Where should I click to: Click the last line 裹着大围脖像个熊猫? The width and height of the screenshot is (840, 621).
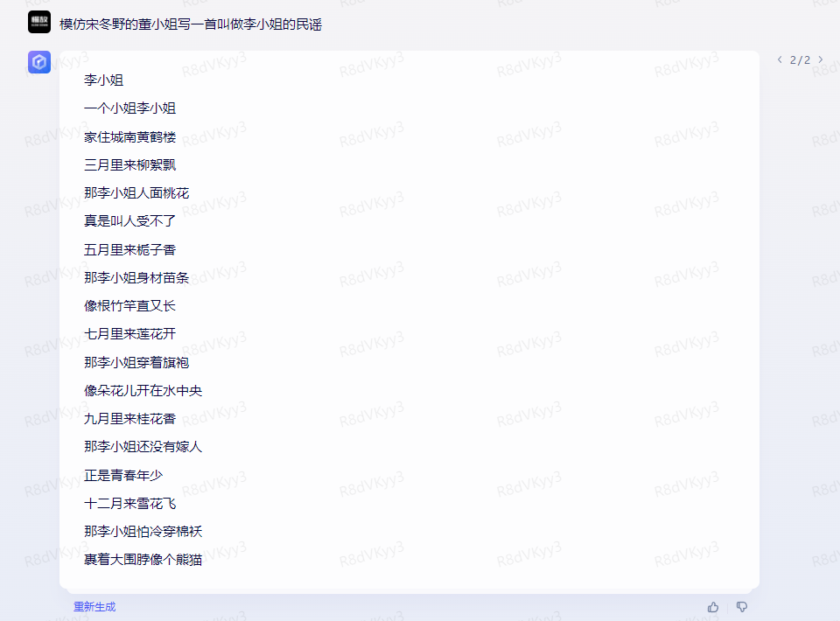click(143, 560)
